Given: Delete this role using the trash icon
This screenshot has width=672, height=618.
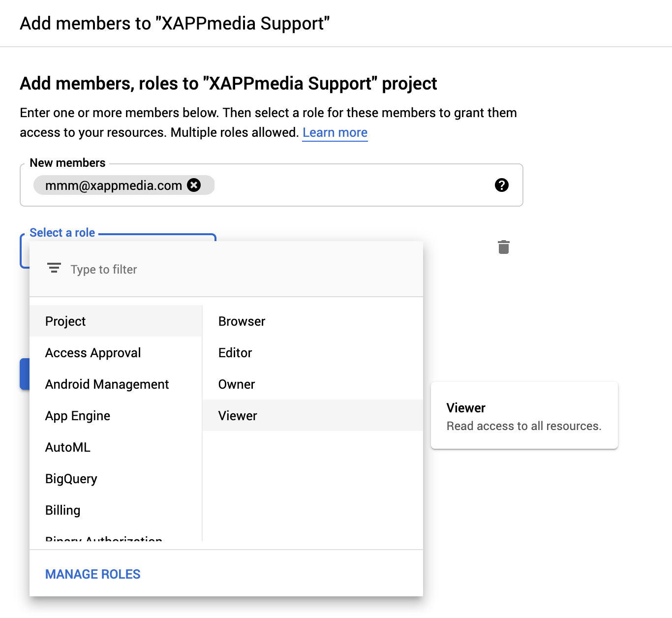Looking at the screenshot, I should click(503, 247).
